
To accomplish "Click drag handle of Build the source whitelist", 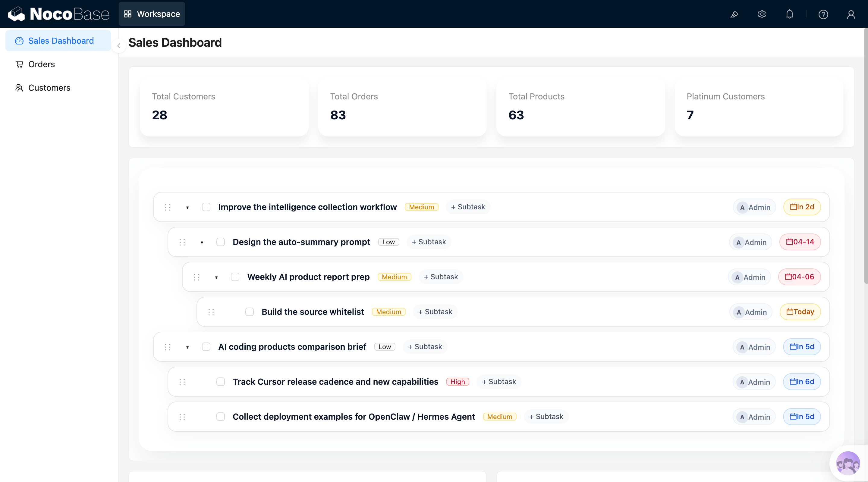I will 211,312.
